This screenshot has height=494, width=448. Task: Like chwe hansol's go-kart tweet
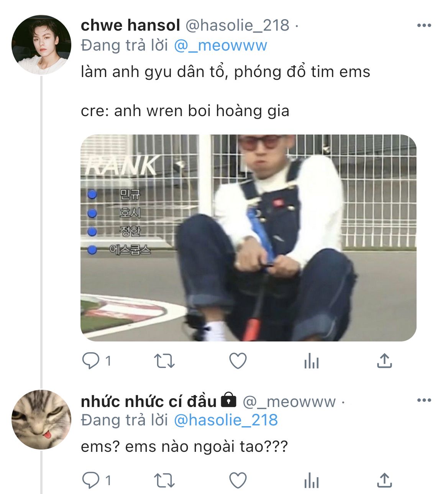[238, 361]
